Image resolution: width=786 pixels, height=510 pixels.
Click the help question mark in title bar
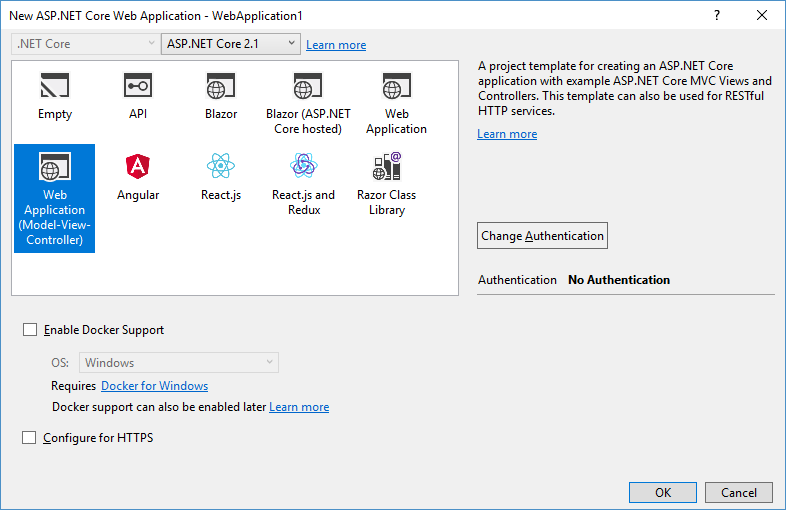[x=717, y=16]
